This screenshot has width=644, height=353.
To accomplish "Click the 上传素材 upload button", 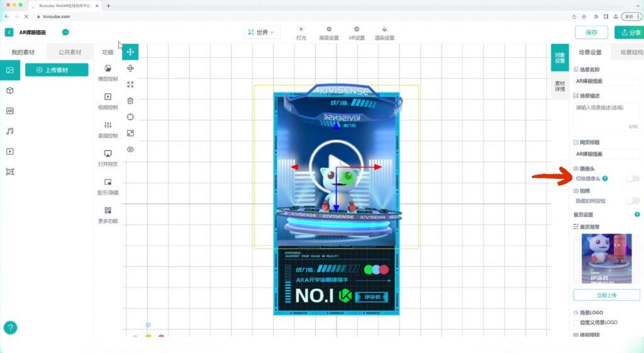I will 57,70.
